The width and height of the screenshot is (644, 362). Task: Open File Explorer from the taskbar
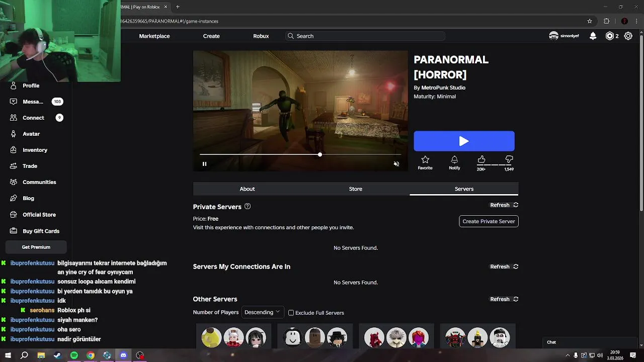[41, 355]
